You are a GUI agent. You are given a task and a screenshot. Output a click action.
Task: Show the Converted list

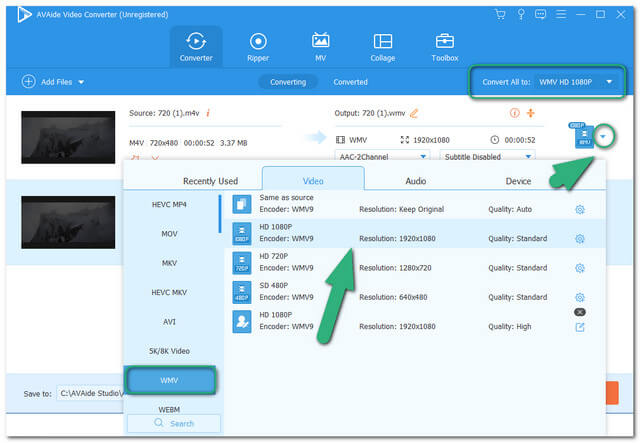coord(350,82)
